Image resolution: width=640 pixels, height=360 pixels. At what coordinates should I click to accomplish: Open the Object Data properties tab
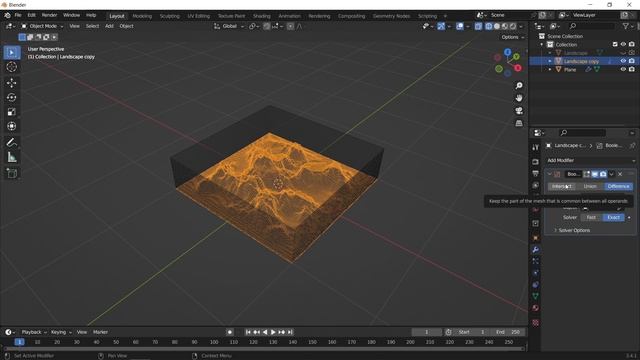click(536, 296)
